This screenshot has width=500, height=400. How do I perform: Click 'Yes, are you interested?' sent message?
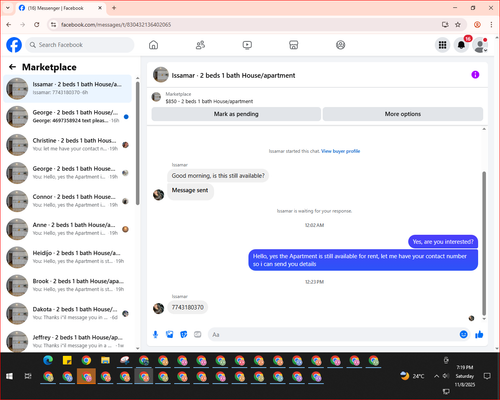[443, 242]
